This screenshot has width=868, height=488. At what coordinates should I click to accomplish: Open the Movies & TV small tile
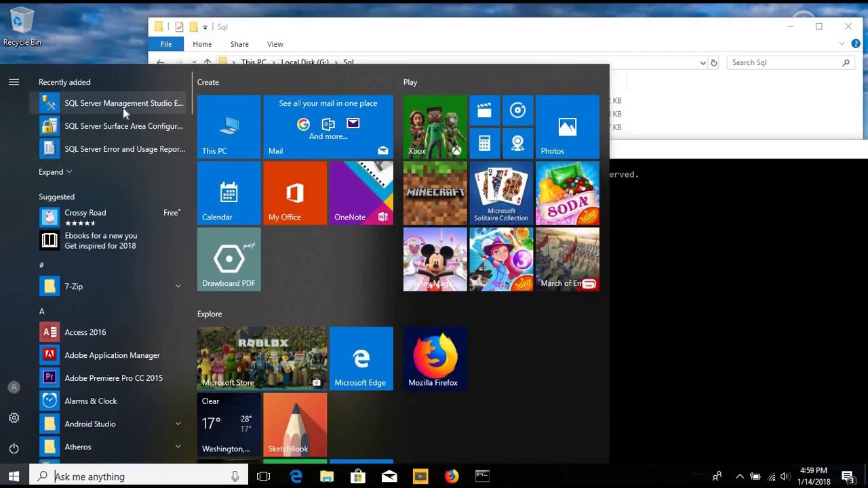click(484, 110)
